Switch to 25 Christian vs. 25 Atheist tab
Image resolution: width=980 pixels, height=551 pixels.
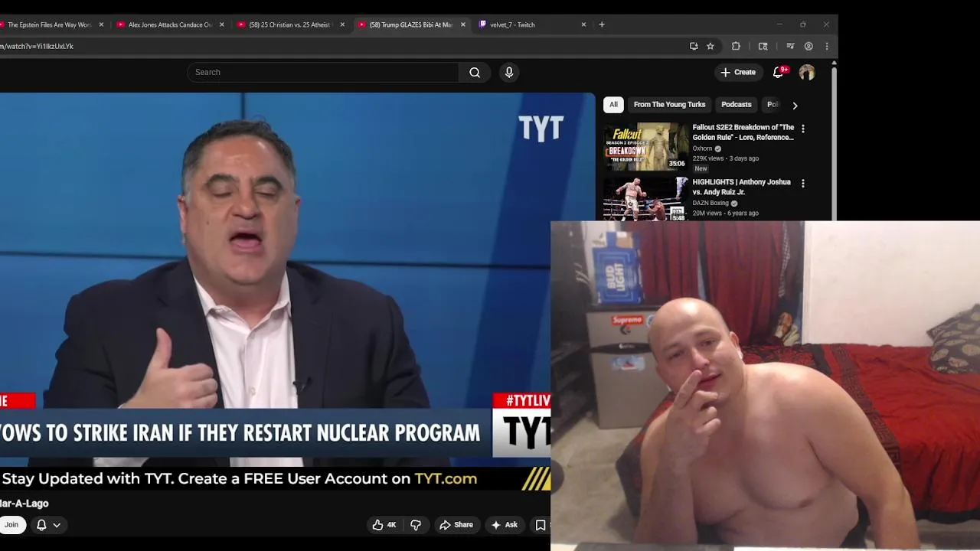tap(289, 24)
